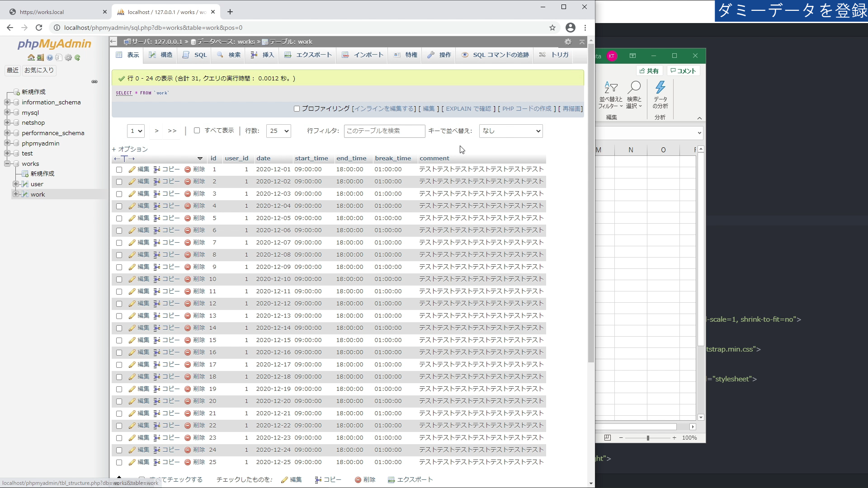Screen dimensions: 868x488
Task: Switch to the エクスポート tab
Action: (x=308, y=55)
